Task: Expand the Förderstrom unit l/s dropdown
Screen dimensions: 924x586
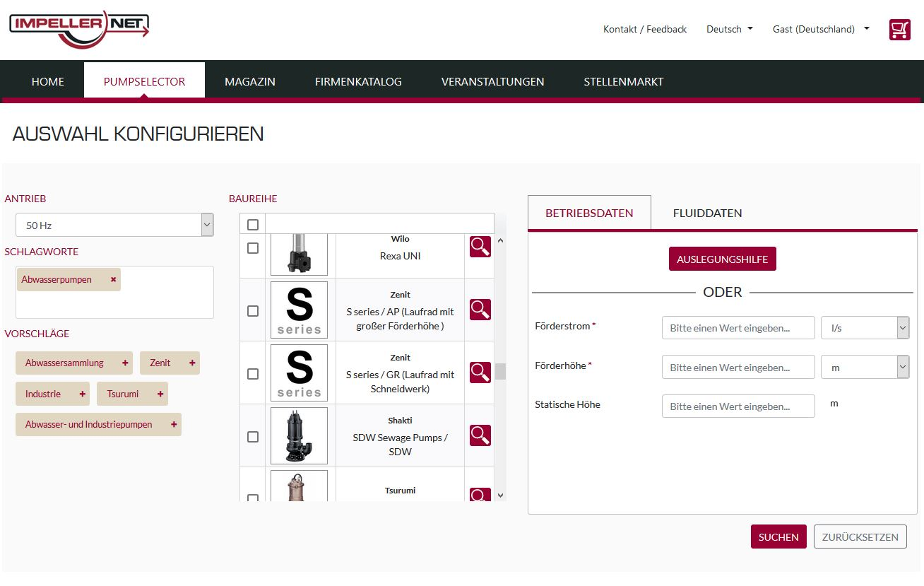Action: (865, 327)
